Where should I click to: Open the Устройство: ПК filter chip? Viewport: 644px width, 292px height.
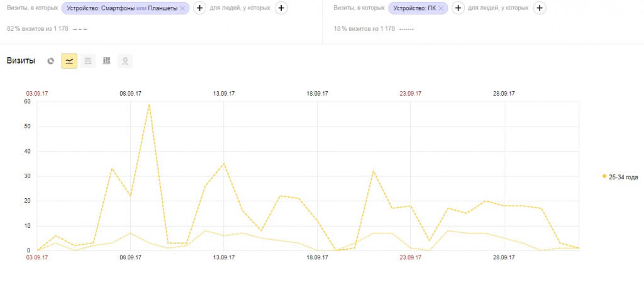[414, 8]
